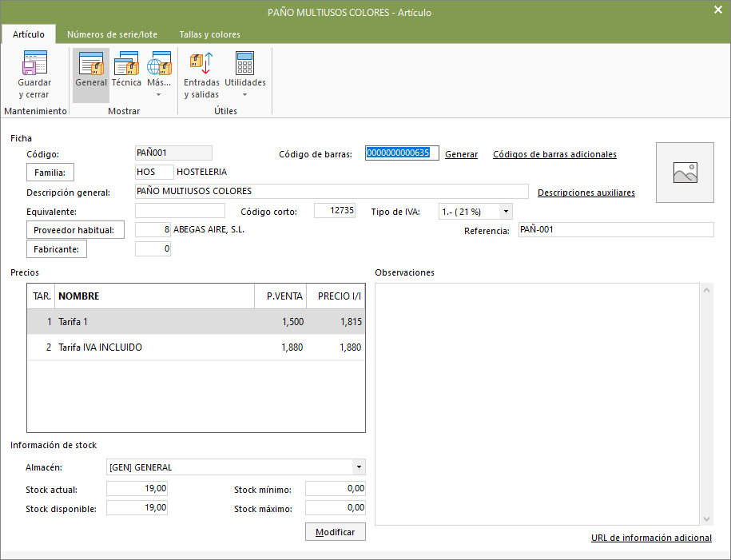Click the Observaciones scrollbar down arrow
The height and width of the screenshot is (560, 731).
pyautogui.click(x=706, y=519)
